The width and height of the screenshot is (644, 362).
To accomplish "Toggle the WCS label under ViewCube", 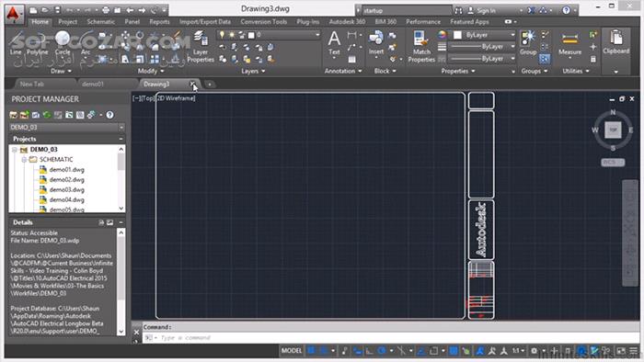I will [613, 163].
